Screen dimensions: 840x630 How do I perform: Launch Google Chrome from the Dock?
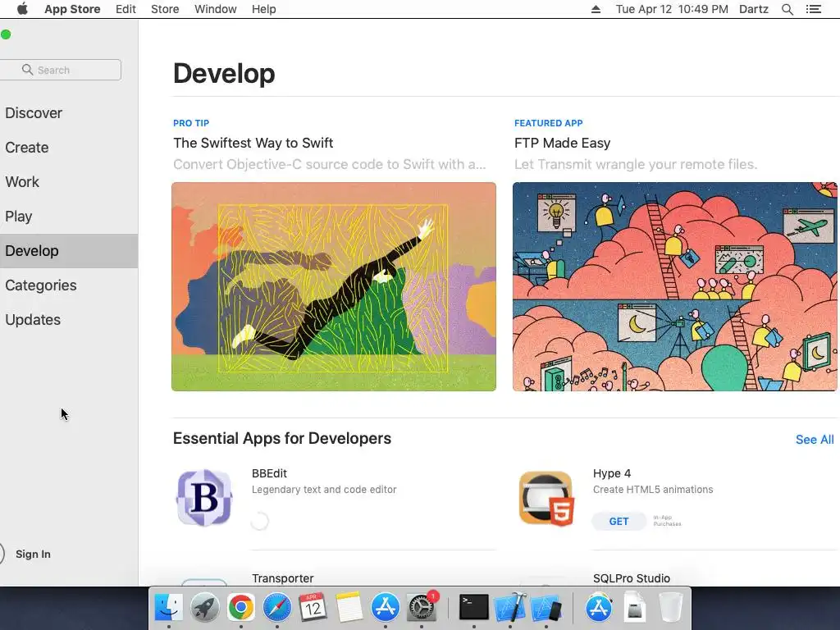(x=240, y=608)
